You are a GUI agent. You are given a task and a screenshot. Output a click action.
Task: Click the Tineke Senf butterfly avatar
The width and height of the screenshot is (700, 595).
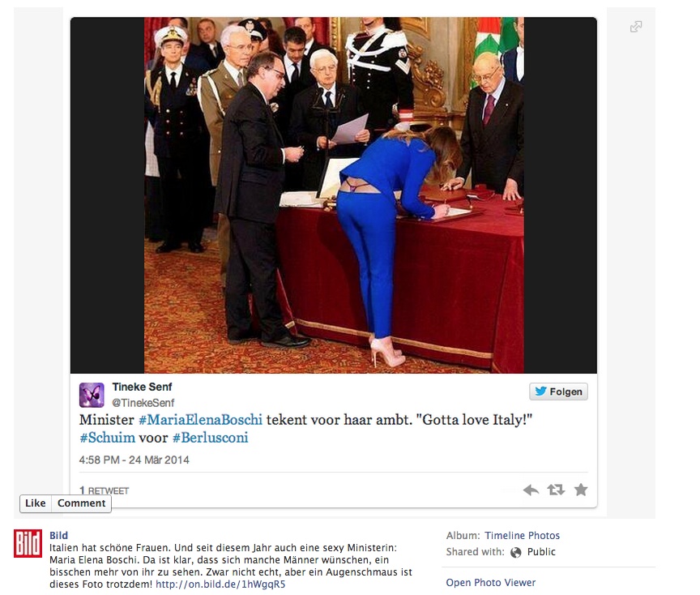click(x=92, y=395)
